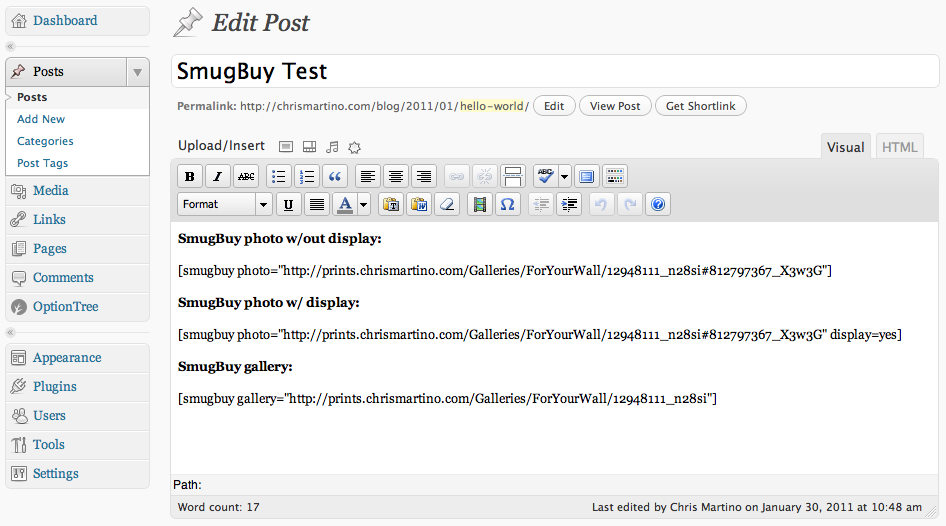The image size is (946, 526).
Task: Open the Dashboard menu
Action: point(77,21)
